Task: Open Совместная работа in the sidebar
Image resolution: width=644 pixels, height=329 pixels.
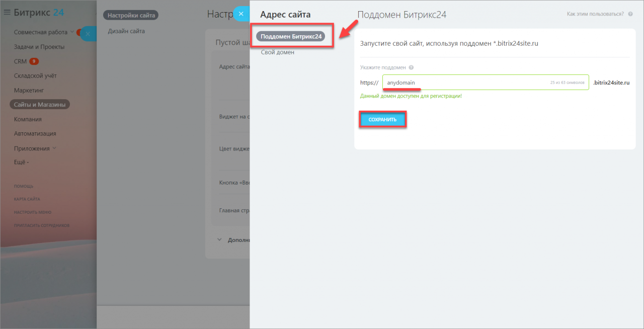Action: [41, 32]
